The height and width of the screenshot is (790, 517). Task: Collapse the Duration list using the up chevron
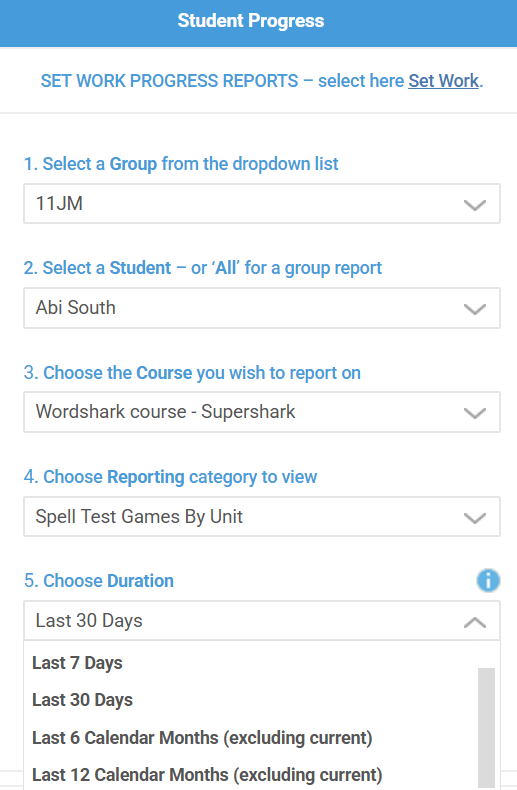475,622
